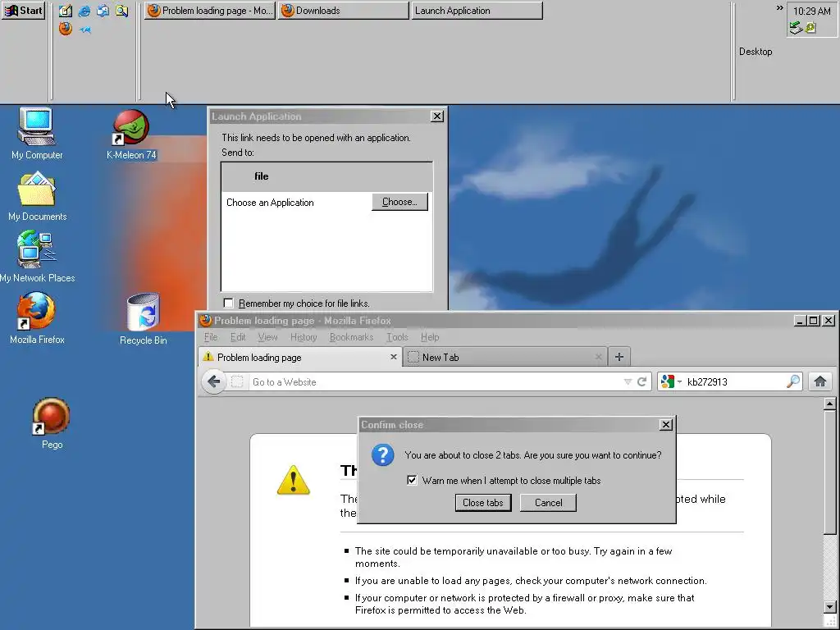The image size is (840, 630).
Task: Open the View menu in Firefox
Action: pyautogui.click(x=267, y=337)
